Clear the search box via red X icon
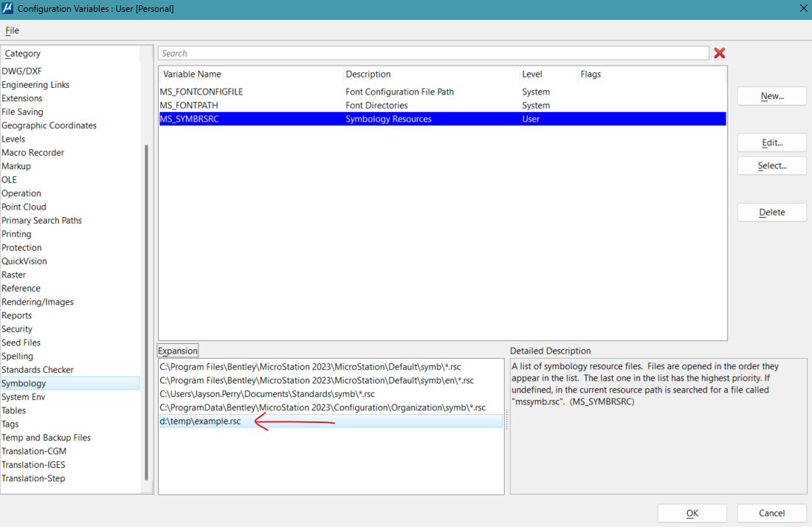Image resolution: width=812 pixels, height=527 pixels. (x=719, y=52)
